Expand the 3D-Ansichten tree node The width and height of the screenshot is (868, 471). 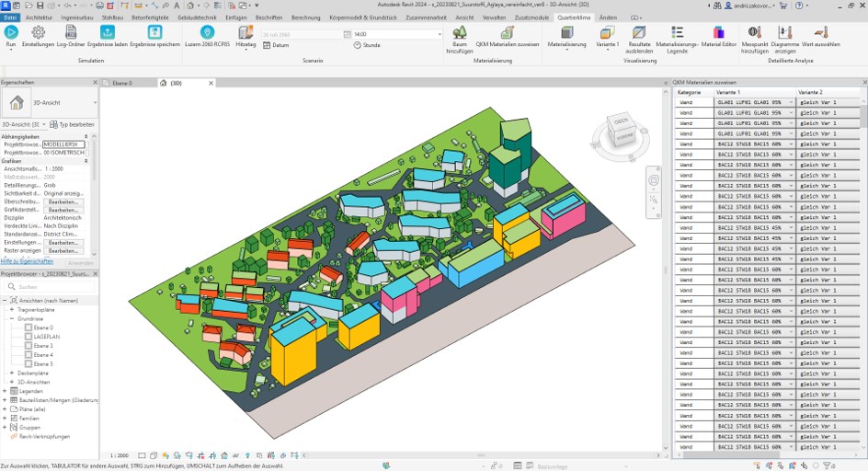pyautogui.click(x=12, y=382)
